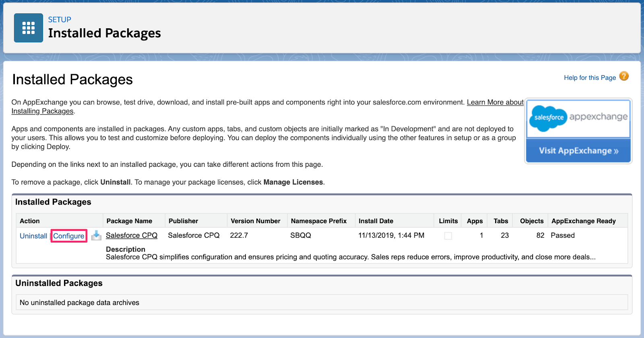Select the SBQQ namespace prefix cell
Viewport: 644px width, 338px height.
click(301, 235)
